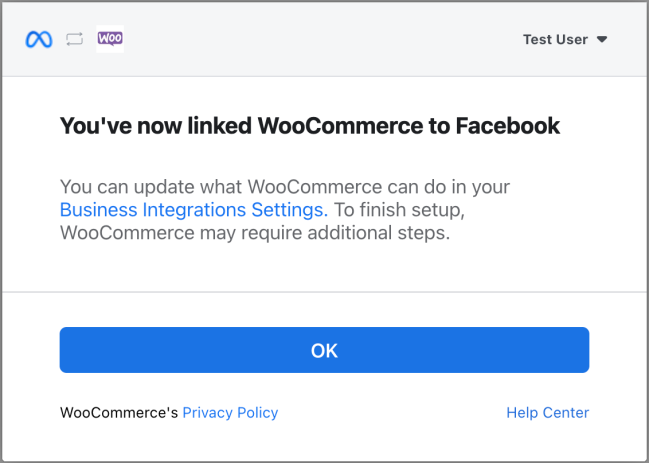Click the word Facebook in the heading
Viewport: 649px width, 463px height.
(x=507, y=126)
